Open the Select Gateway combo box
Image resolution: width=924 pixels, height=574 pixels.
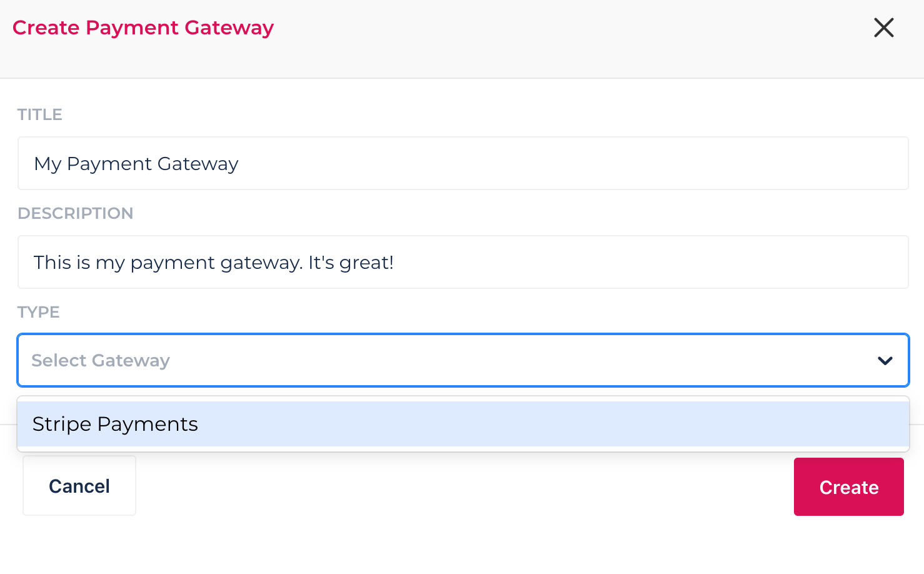[x=463, y=360]
